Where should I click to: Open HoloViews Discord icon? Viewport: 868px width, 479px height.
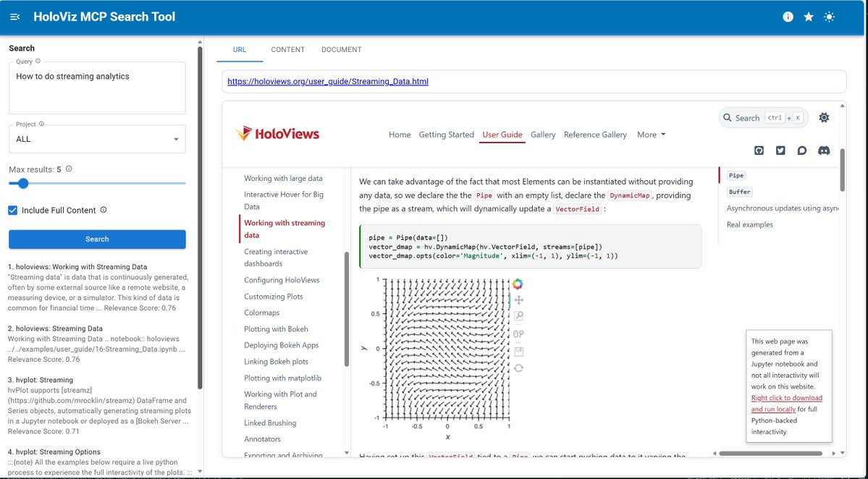824,151
